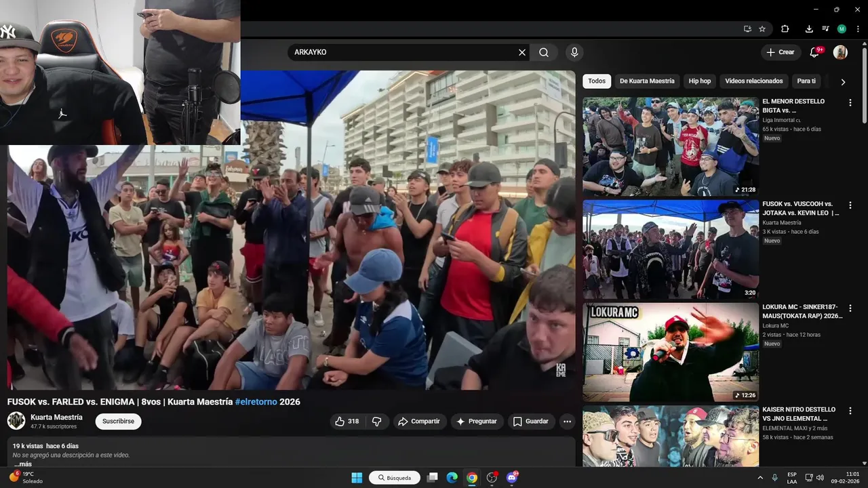868x488 pixels.
Task: Open options menu for EL MENOR DESTELLO video
Action: pos(850,102)
